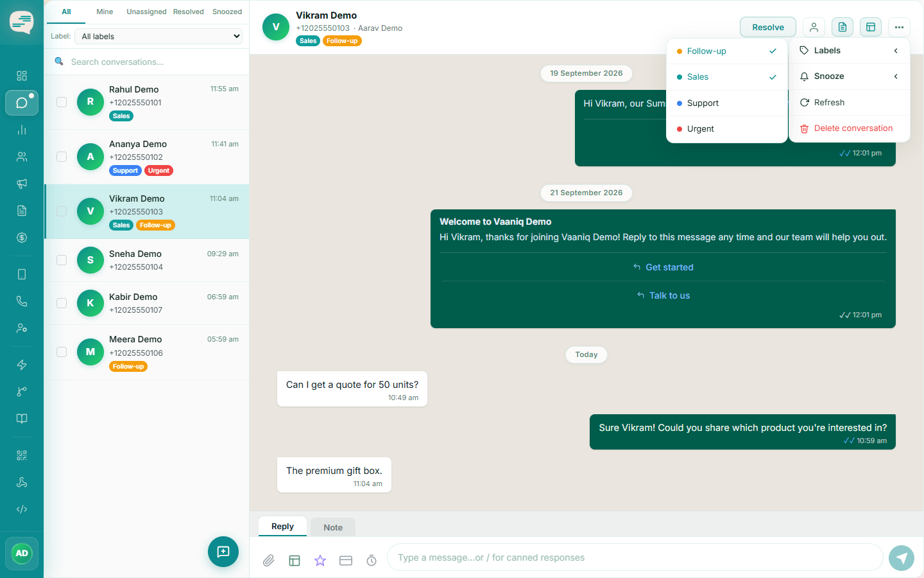Open the QR code sidebar icon
This screenshot has height=578, width=924.
pos(22,455)
